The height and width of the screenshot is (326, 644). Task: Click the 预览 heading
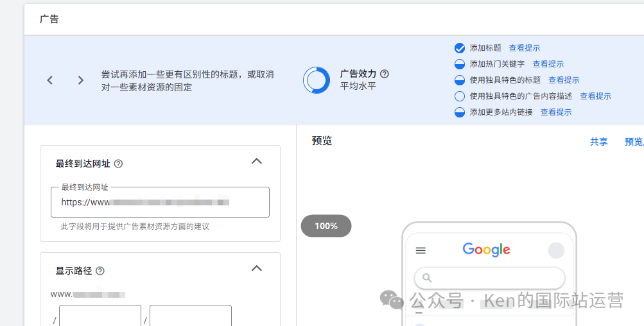(x=322, y=141)
